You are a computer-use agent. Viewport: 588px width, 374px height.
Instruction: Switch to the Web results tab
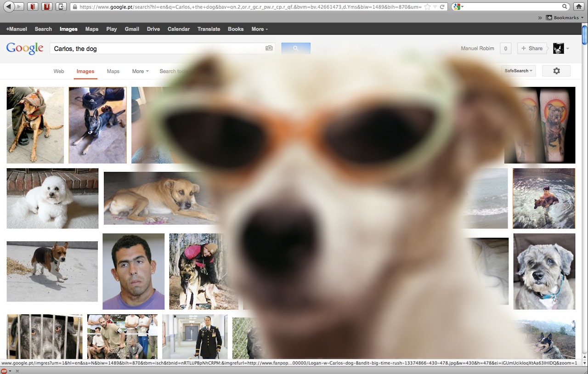[x=59, y=71]
